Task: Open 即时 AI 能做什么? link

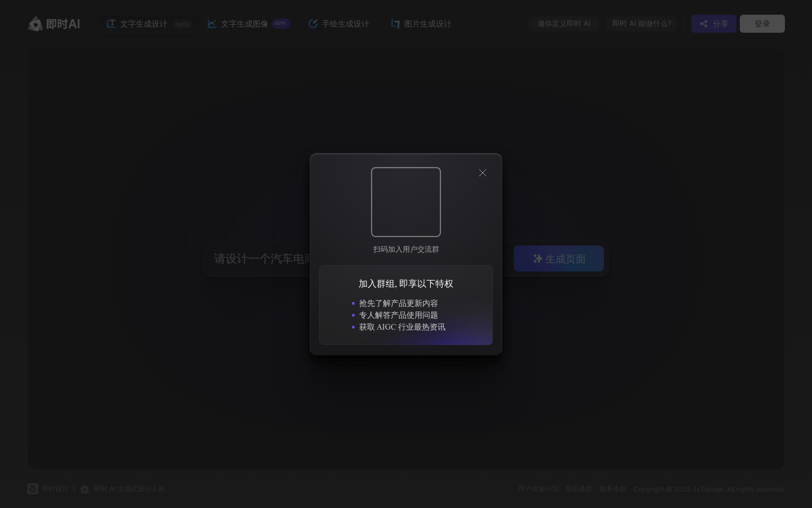Action: pyautogui.click(x=642, y=24)
